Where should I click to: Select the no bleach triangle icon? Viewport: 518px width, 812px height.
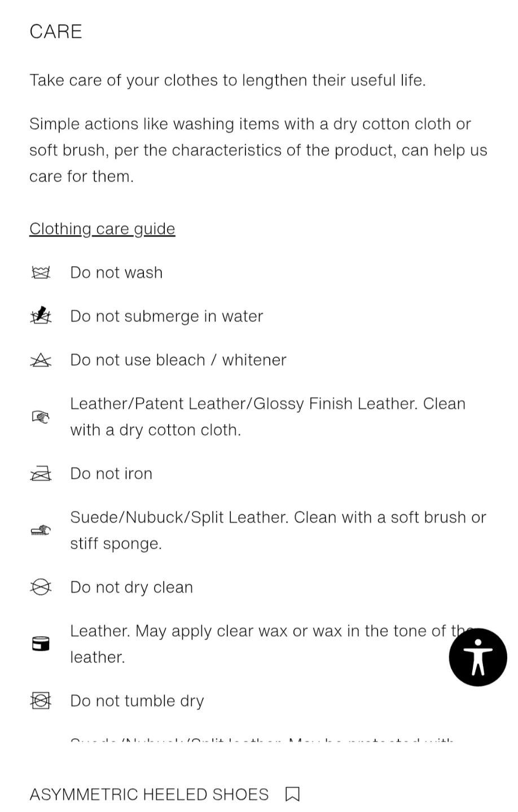[x=41, y=360]
